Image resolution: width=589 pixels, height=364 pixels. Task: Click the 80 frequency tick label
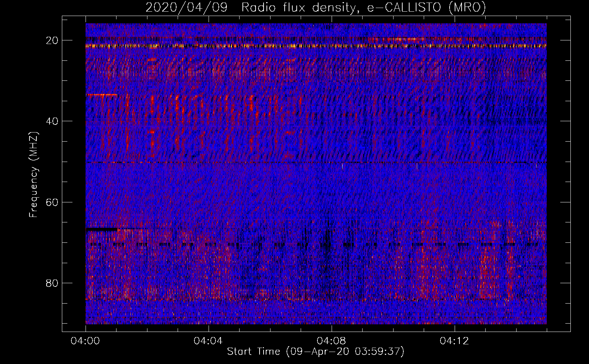click(x=52, y=283)
